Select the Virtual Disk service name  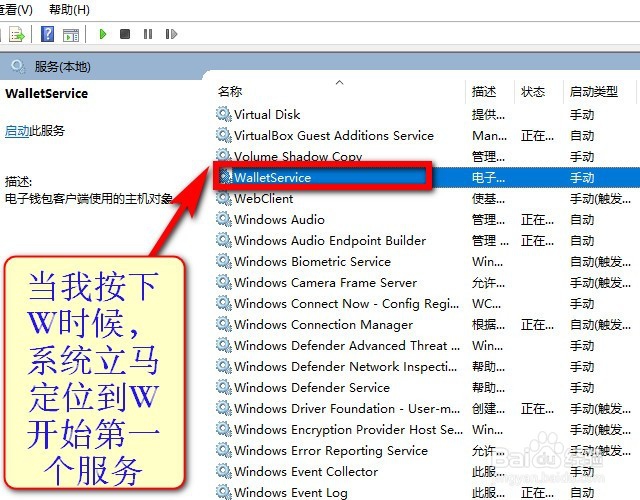[x=267, y=115]
